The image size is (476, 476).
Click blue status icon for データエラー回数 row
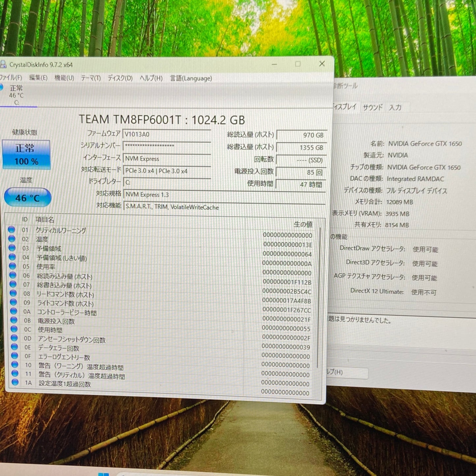coord(14,347)
